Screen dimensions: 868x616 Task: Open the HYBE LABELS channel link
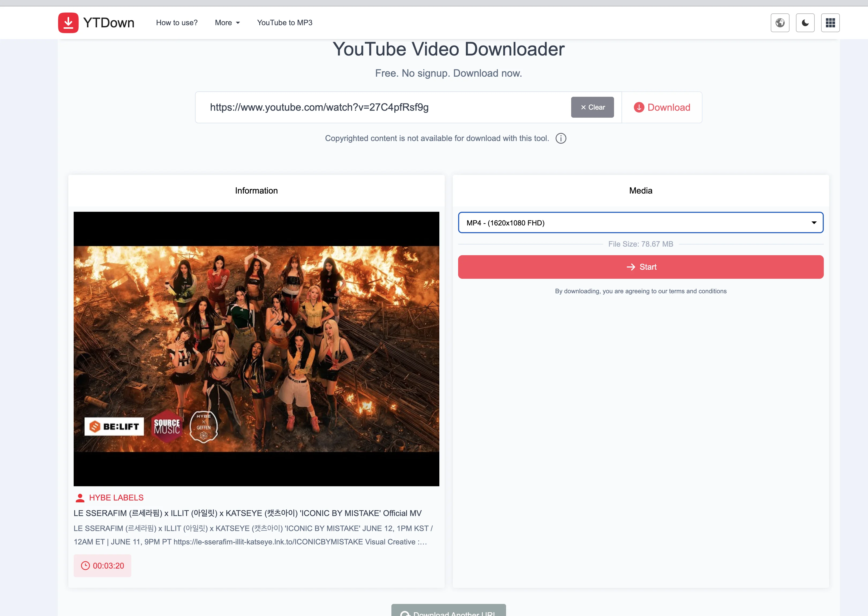[116, 498]
